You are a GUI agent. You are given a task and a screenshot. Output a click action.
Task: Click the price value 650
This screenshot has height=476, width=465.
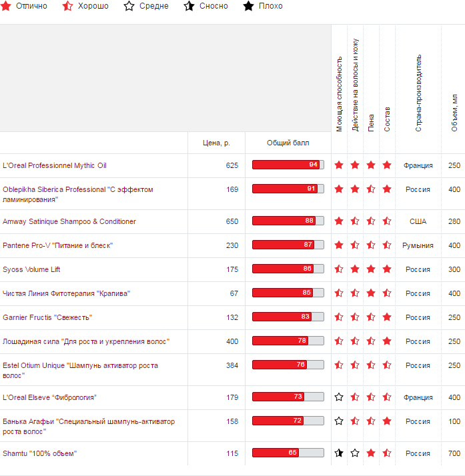point(232,221)
